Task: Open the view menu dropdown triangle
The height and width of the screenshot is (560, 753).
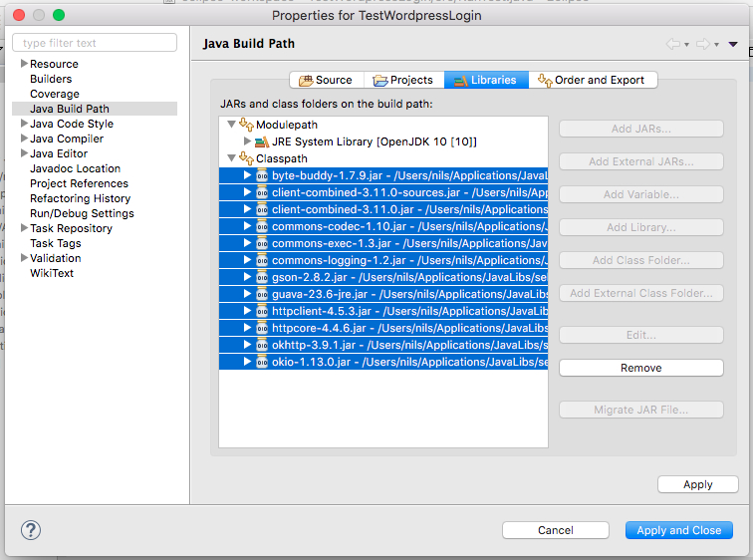Action: pyautogui.click(x=733, y=44)
